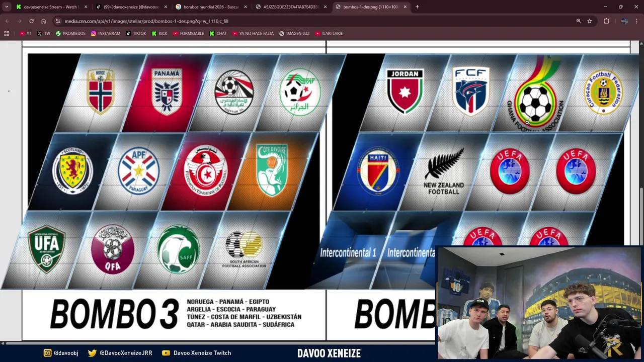Close the bombos mundial 2026 tab
The height and width of the screenshot is (362, 644).
(x=246, y=7)
